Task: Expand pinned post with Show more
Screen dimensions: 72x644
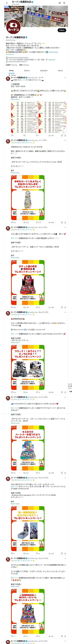Action: click(15, 99)
